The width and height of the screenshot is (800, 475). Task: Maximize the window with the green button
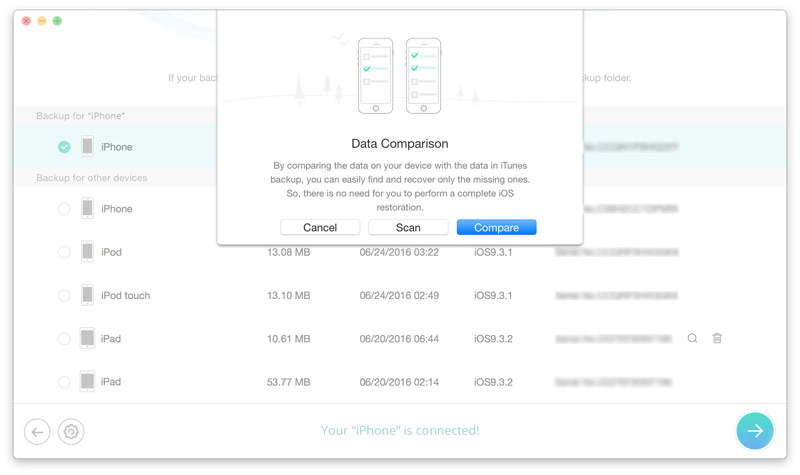tap(57, 21)
